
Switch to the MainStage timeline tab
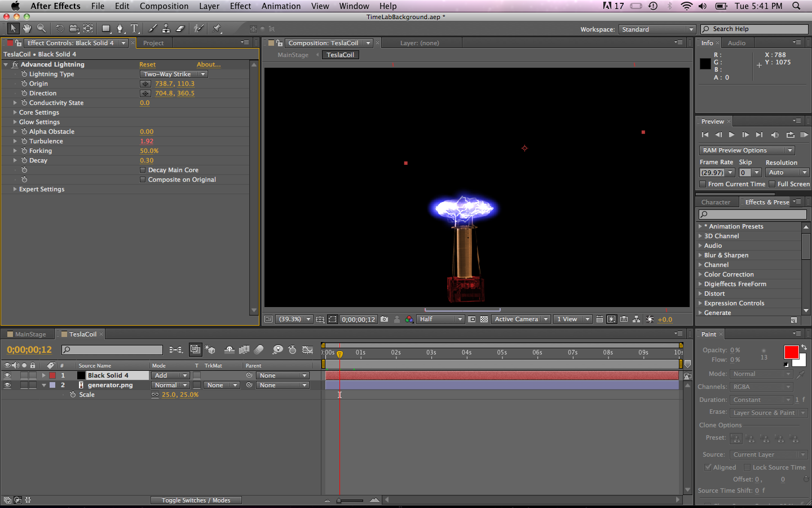tap(30, 334)
